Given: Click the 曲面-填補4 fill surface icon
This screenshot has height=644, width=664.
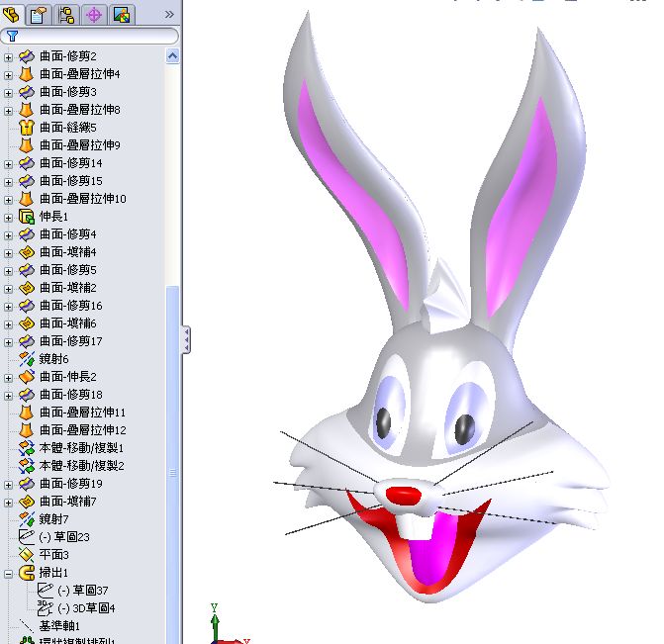Looking at the screenshot, I should pyautogui.click(x=27, y=252).
